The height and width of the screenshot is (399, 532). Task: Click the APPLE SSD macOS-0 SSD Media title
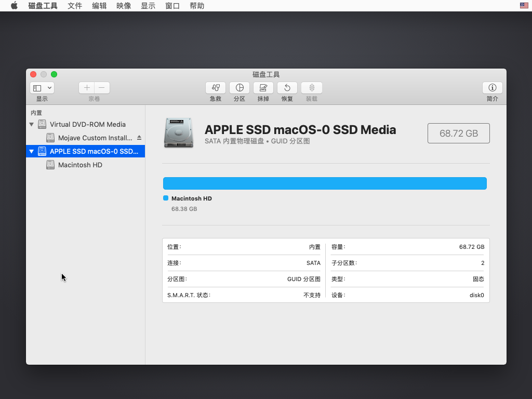point(300,129)
